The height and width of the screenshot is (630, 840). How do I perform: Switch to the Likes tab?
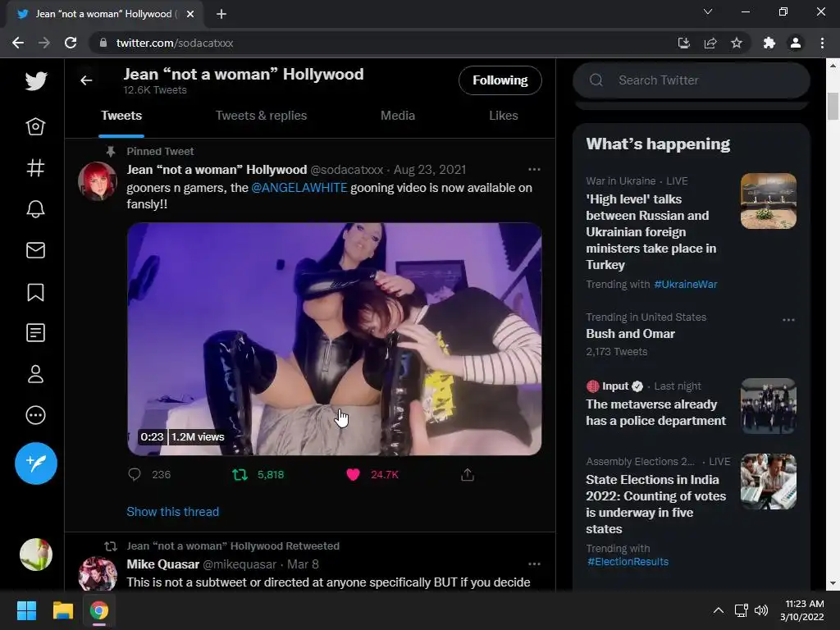[x=503, y=116]
